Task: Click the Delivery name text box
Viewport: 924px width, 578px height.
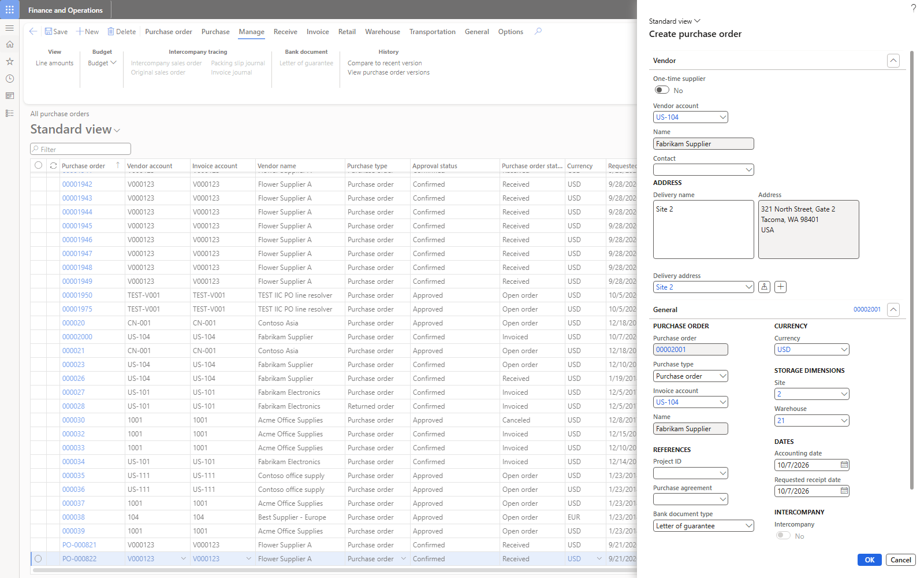Action: click(703, 229)
